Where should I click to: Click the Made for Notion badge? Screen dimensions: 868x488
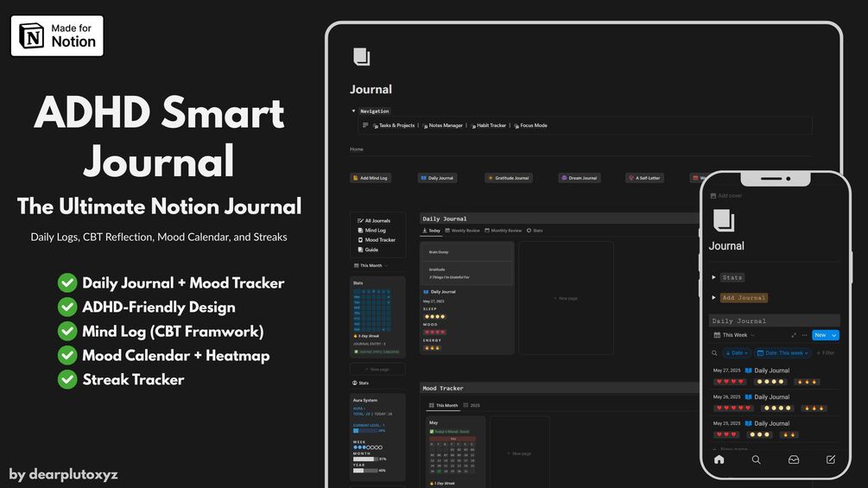57,35
